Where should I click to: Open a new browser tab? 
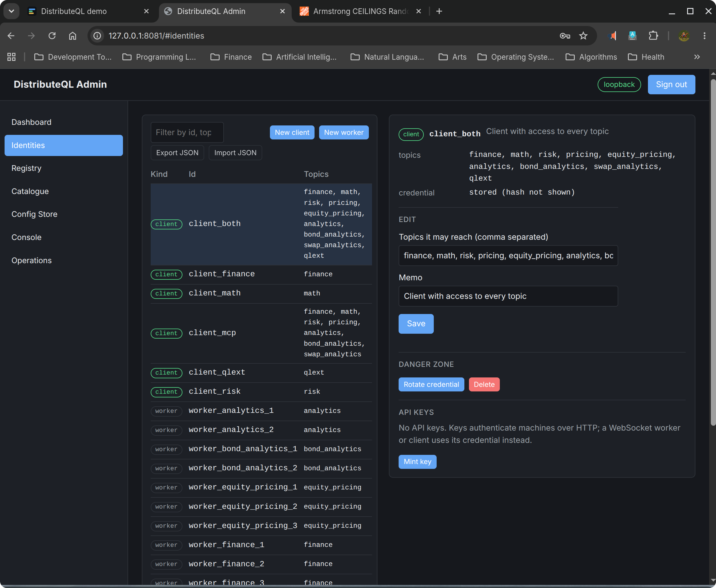(x=439, y=11)
